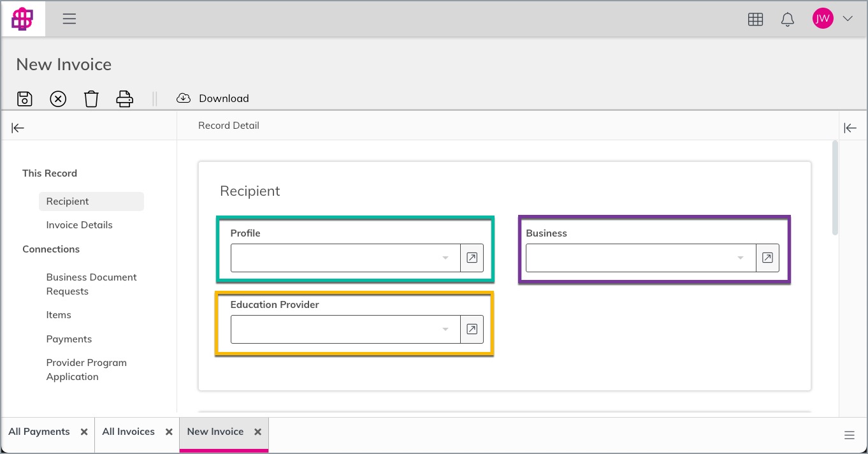
Task: Expand the user account chevron
Action: pos(848,19)
